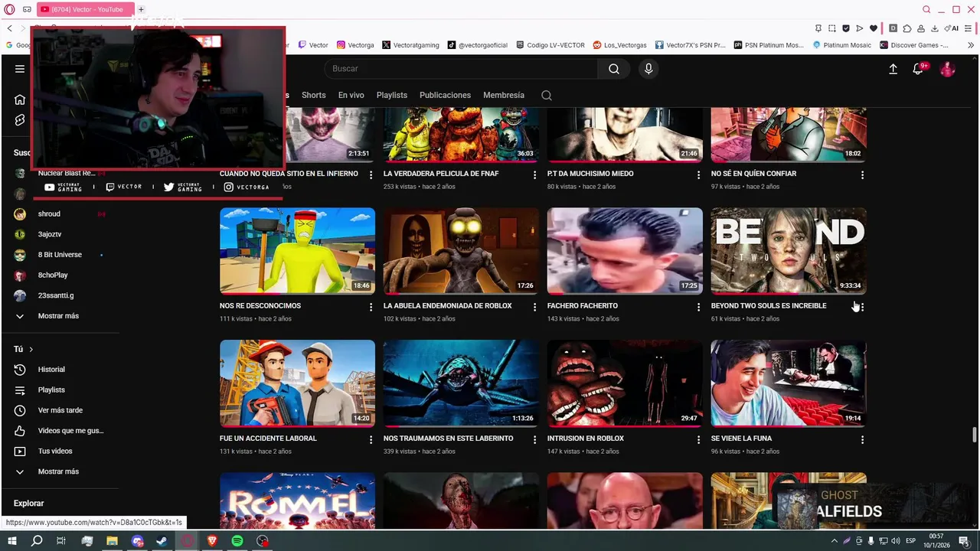Open the Membresía tab

(504, 95)
